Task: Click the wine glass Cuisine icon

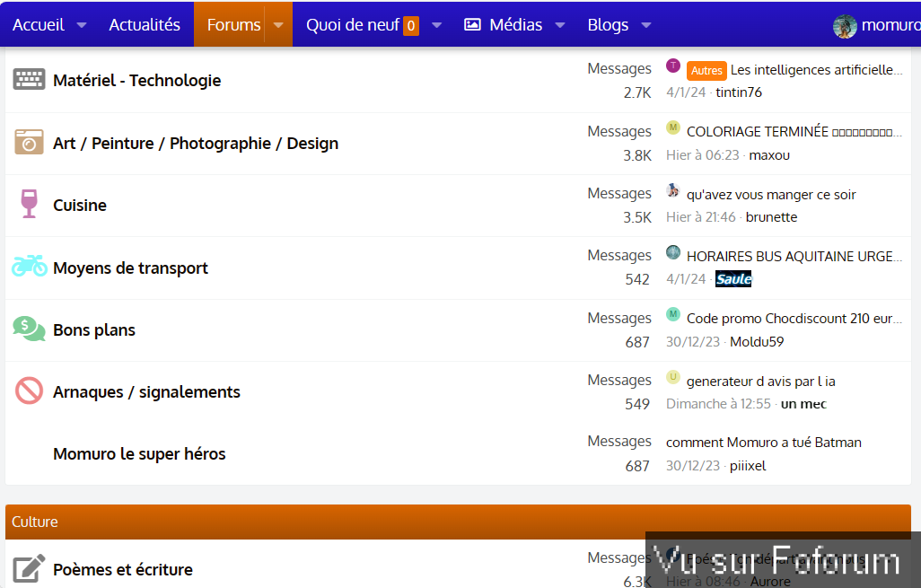Action: click(29, 204)
